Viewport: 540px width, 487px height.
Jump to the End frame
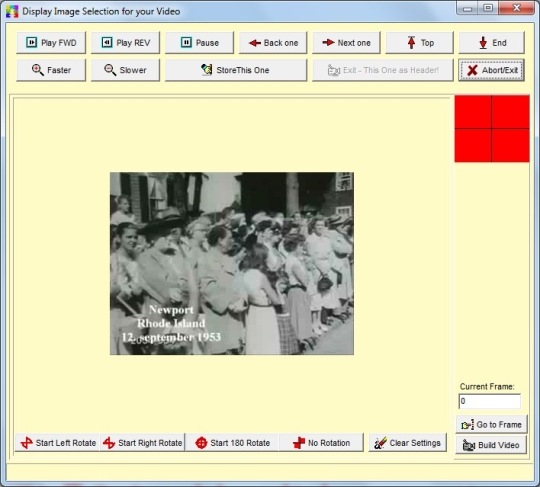point(491,43)
